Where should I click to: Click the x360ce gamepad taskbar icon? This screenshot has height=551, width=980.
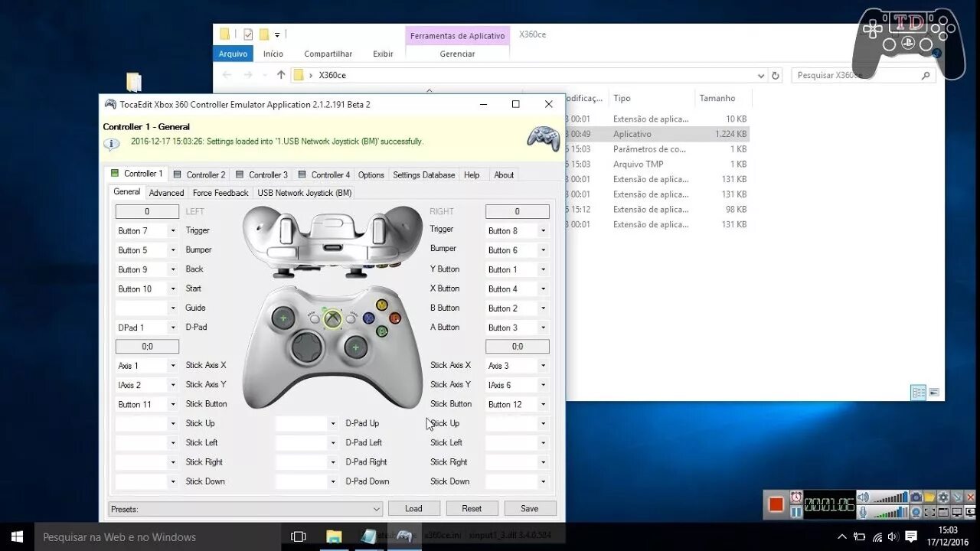click(404, 536)
